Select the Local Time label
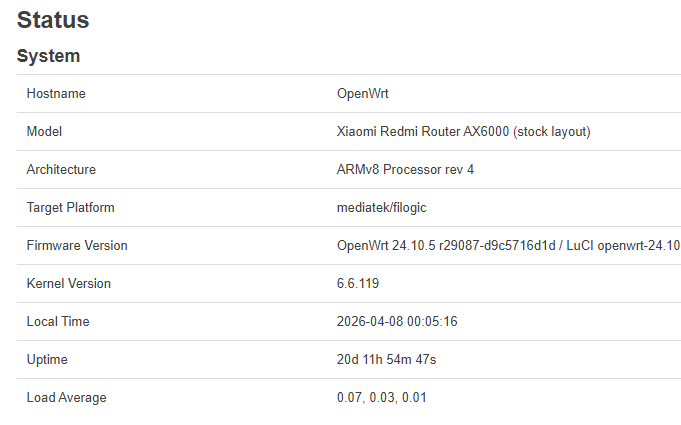681x425 pixels. click(x=58, y=321)
